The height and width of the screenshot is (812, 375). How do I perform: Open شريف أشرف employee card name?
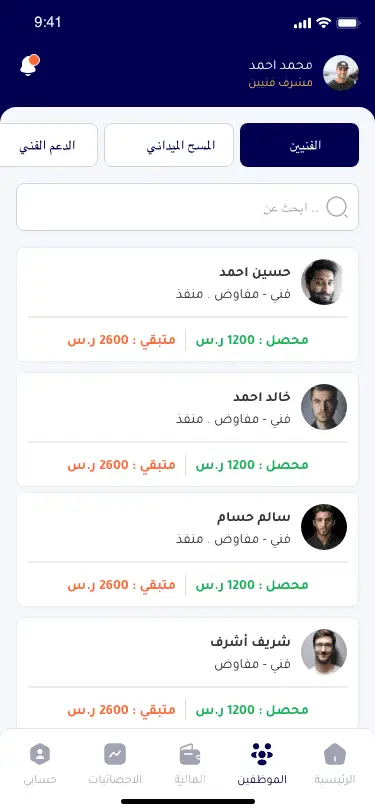[250, 642]
